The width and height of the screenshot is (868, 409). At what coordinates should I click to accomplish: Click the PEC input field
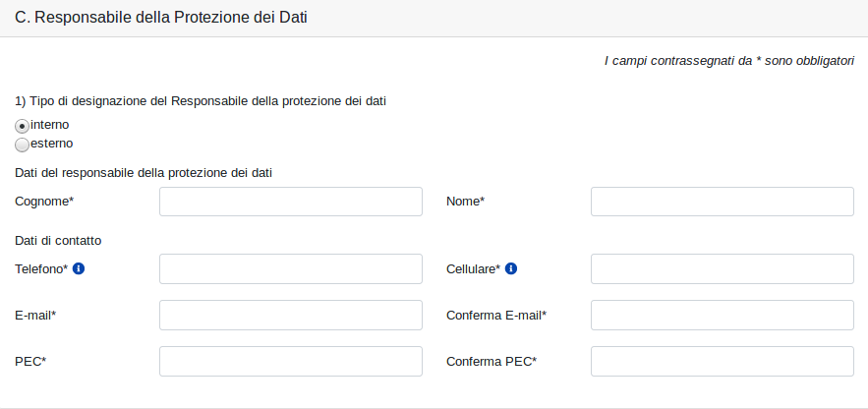coord(290,361)
